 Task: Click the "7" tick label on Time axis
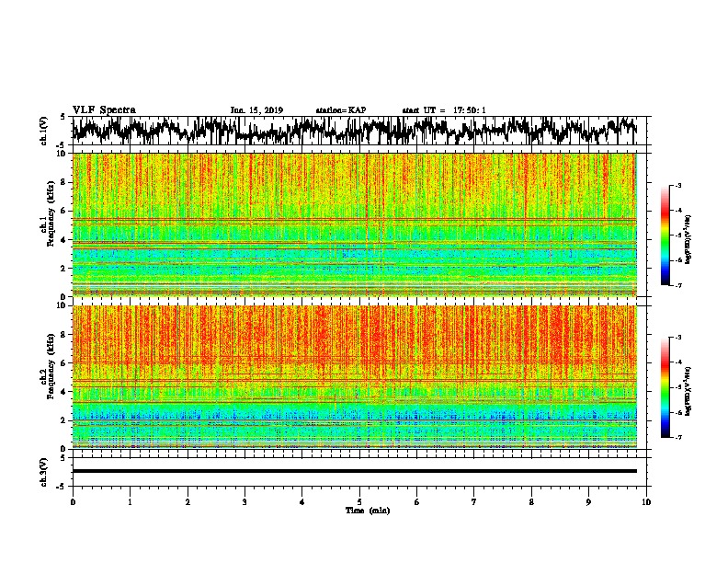[474, 502]
